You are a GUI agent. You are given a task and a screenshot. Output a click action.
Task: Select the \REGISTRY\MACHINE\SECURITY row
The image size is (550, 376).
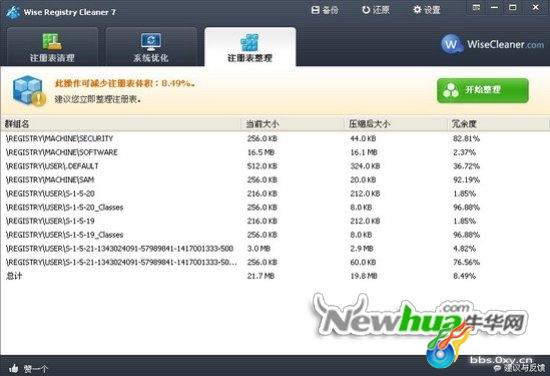[275, 139]
